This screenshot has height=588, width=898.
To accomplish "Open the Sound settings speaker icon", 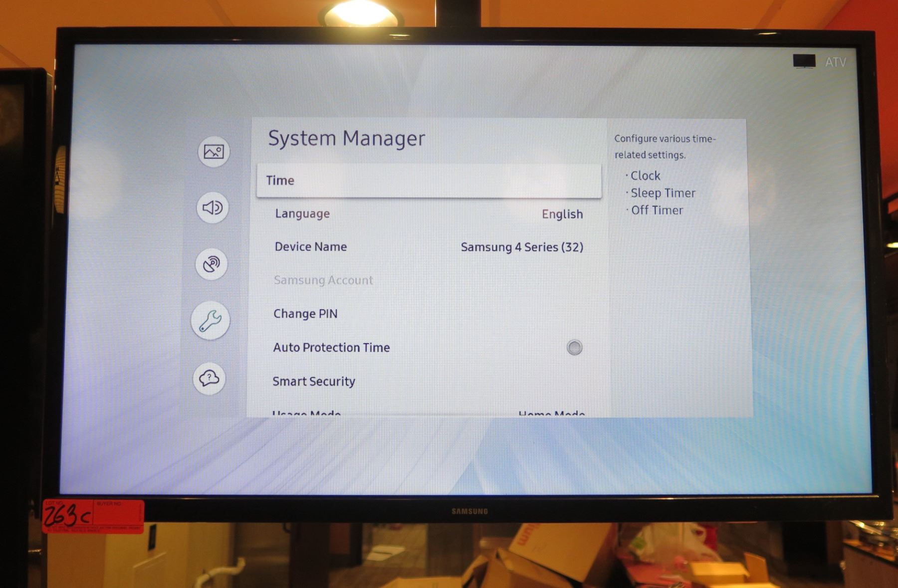I will (213, 207).
